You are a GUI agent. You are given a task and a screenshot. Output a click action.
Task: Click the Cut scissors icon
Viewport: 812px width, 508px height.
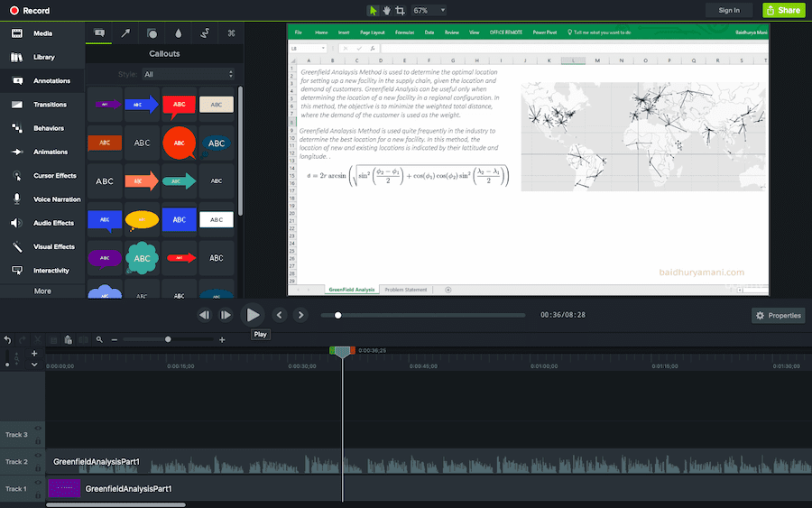(37, 339)
